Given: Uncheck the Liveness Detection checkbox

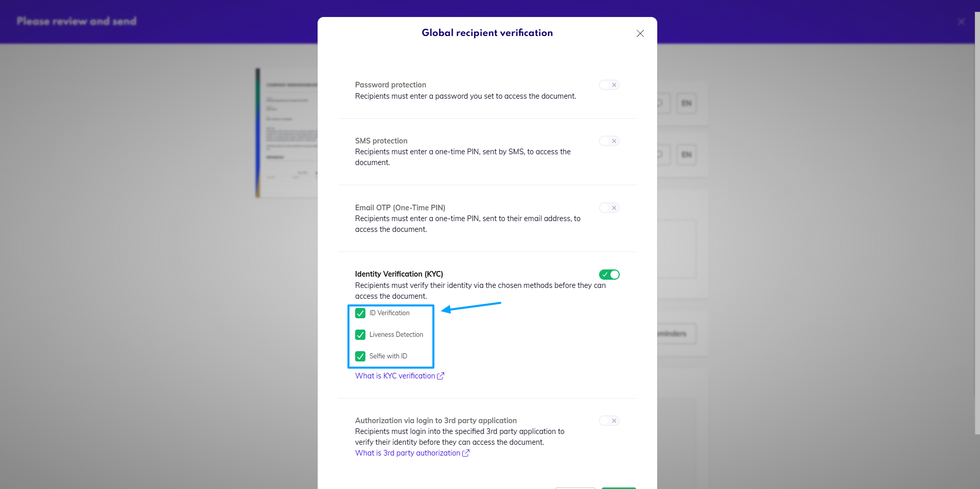Looking at the screenshot, I should point(360,335).
